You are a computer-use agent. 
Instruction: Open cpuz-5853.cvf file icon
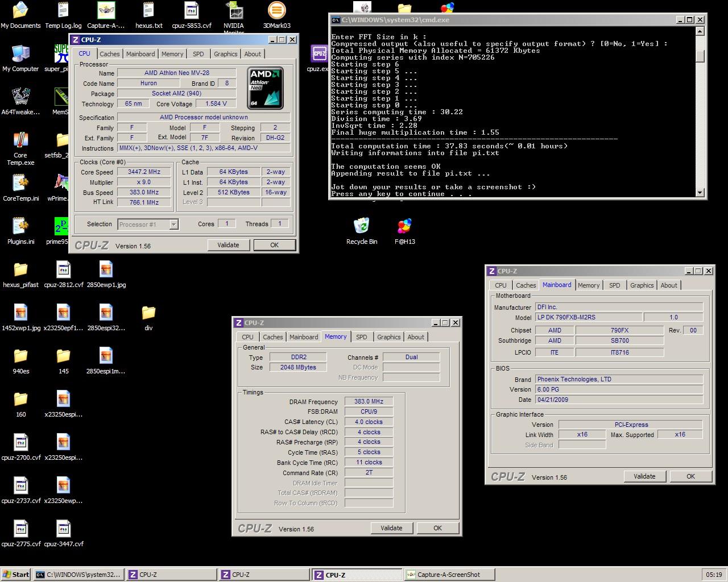[x=192, y=15]
